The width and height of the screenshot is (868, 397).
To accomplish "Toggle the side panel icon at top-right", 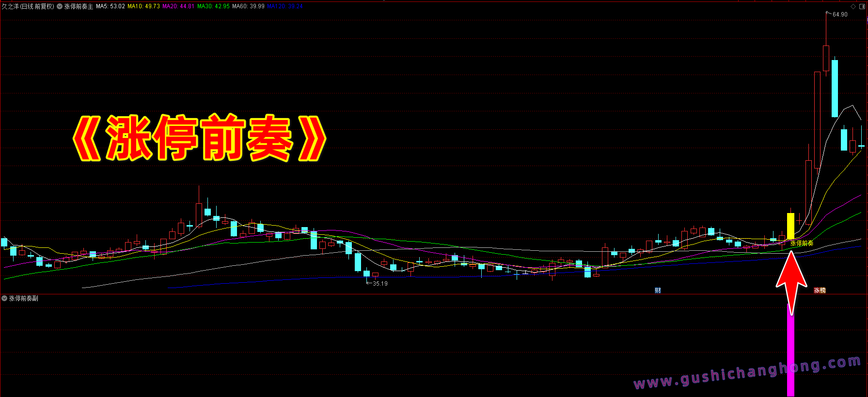I will (x=862, y=6).
